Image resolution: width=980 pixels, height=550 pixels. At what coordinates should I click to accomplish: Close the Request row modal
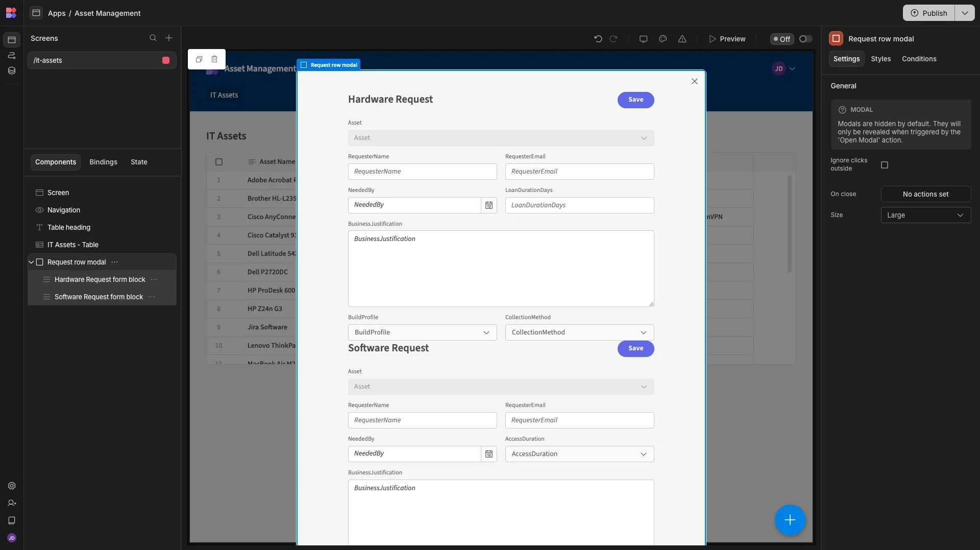694,81
